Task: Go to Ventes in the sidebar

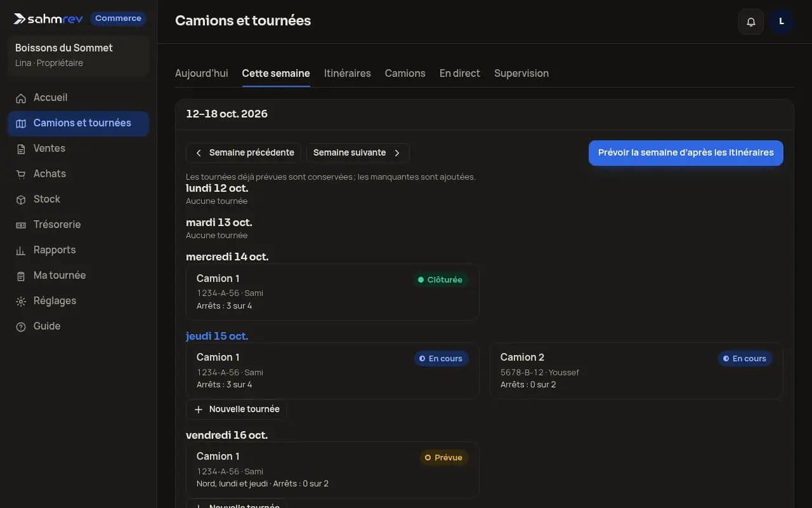Action: (78, 149)
